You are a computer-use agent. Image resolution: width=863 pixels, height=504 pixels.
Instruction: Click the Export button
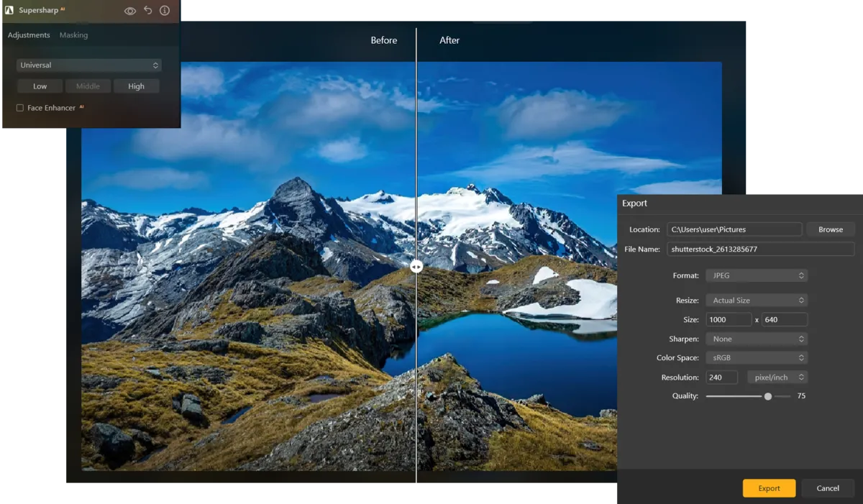769,487
